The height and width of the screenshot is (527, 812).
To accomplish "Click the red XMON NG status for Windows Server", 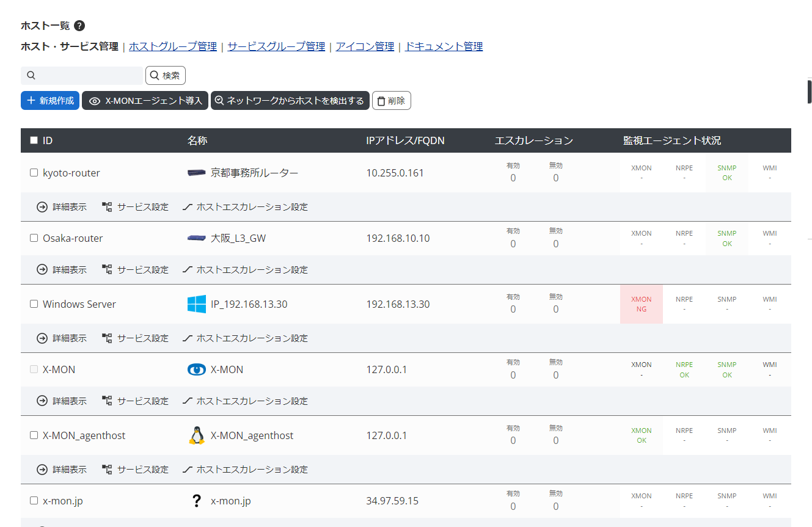I will [x=642, y=304].
